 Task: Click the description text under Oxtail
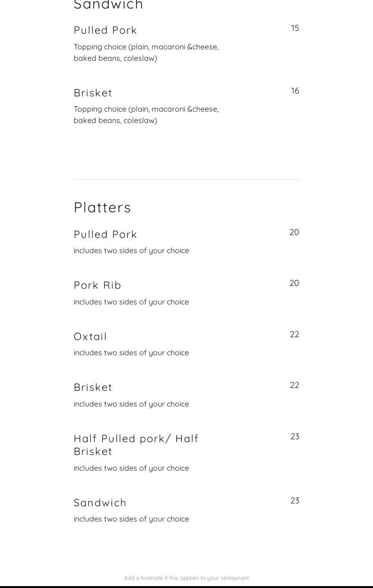point(131,353)
